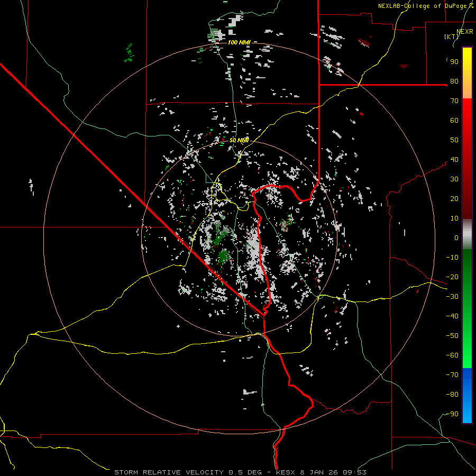The width and height of the screenshot is (476, 476).
Task: Click the [KT] units label
Action: click(451, 36)
